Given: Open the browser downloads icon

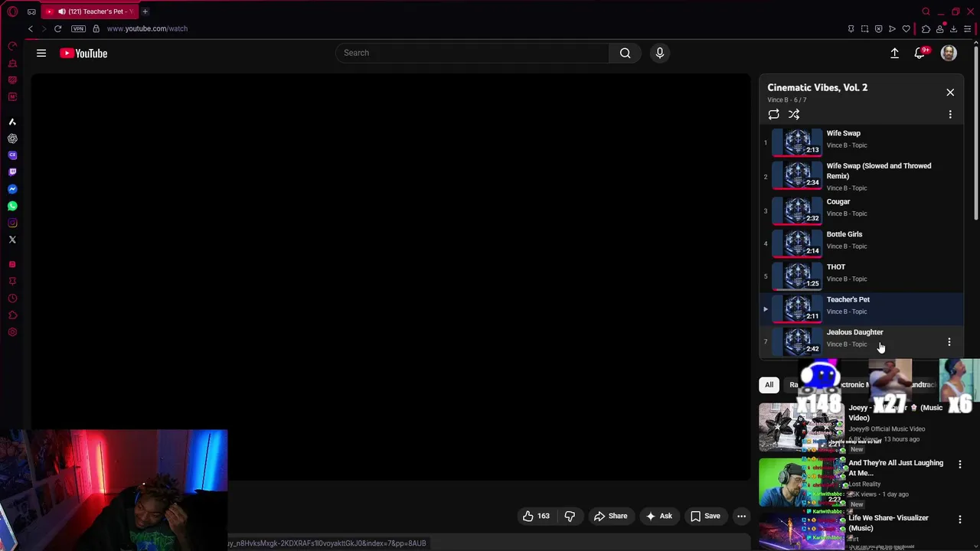Looking at the screenshot, I should (x=953, y=29).
